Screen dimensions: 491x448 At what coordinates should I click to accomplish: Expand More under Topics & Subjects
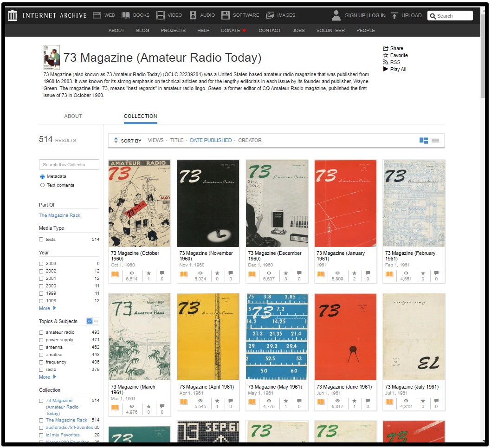[47, 377]
